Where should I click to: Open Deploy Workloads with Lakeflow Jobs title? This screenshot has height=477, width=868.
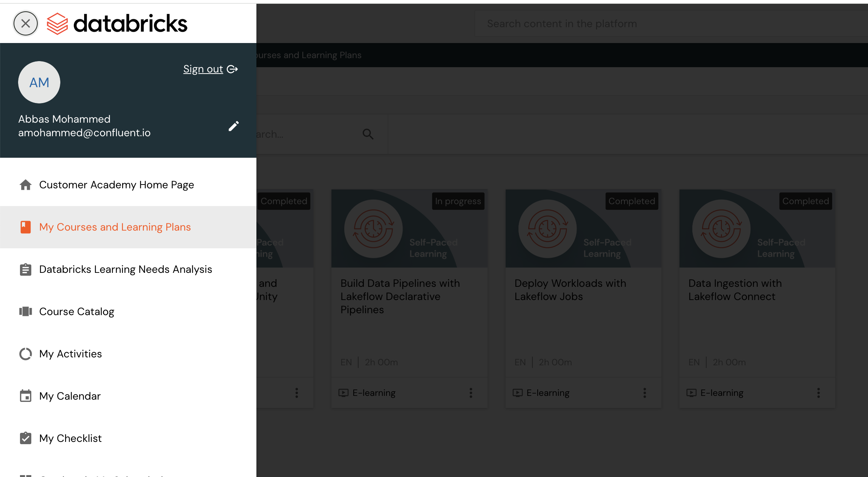pyautogui.click(x=570, y=290)
